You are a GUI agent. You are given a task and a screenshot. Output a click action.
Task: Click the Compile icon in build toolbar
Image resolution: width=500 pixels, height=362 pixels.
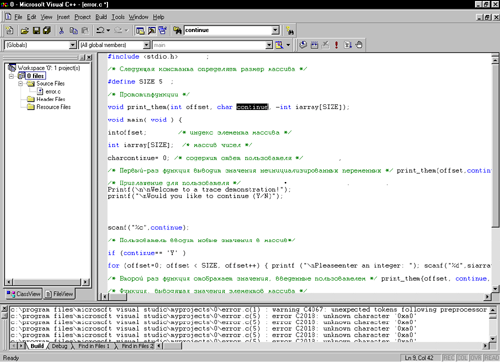(x=303, y=45)
